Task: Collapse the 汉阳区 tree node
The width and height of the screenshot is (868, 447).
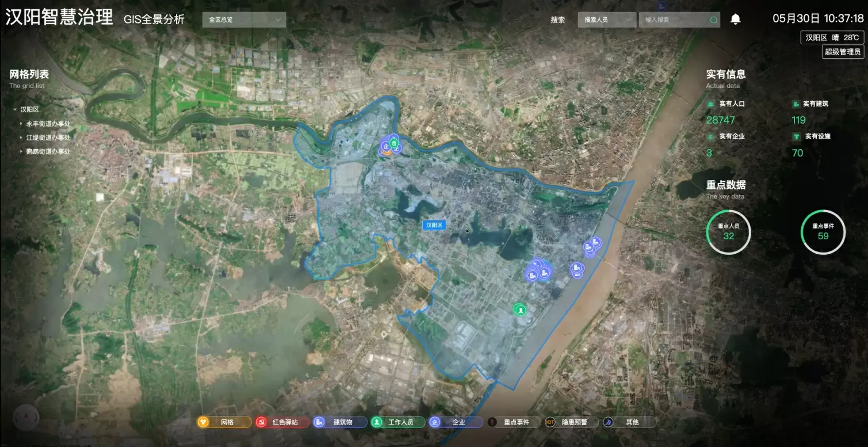Action: [15, 109]
